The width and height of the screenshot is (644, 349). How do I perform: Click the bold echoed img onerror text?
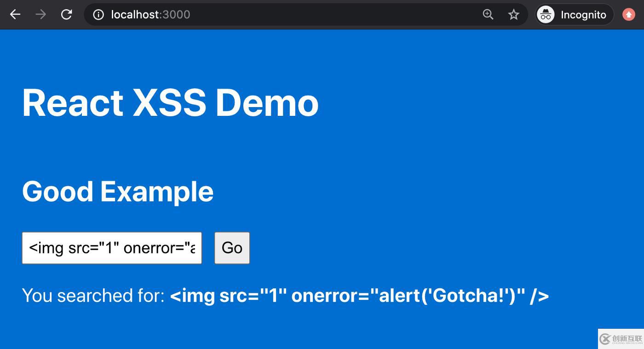click(x=359, y=296)
